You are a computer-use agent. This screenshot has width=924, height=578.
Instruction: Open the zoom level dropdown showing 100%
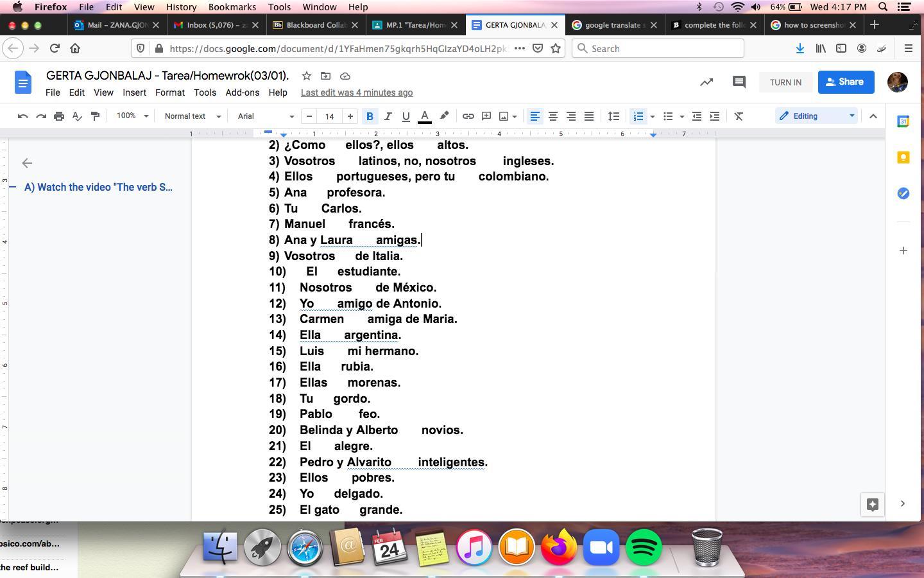132,116
